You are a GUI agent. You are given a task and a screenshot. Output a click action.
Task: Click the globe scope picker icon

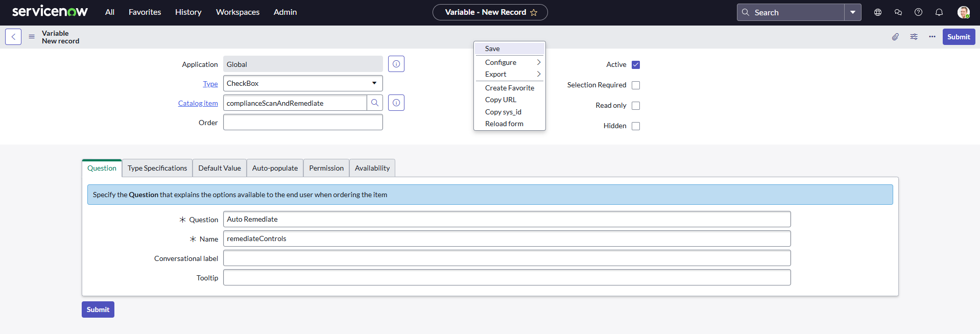coord(878,12)
